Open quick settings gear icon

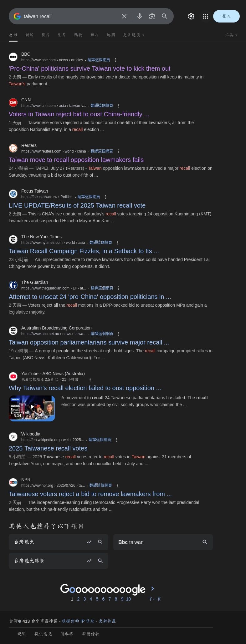click(191, 16)
